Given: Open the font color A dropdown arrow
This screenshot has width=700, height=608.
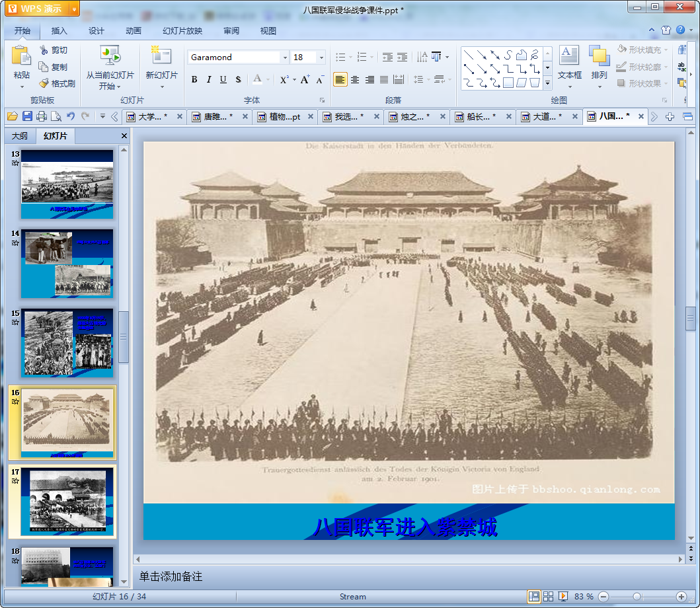Looking at the screenshot, I should (268, 80).
